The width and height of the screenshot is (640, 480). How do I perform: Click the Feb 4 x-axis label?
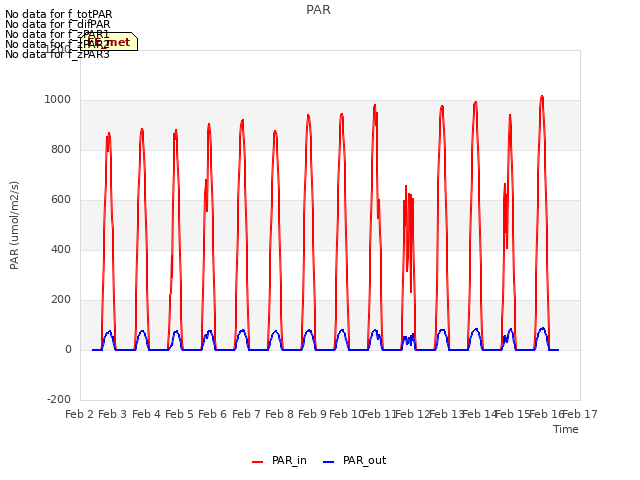147,414
